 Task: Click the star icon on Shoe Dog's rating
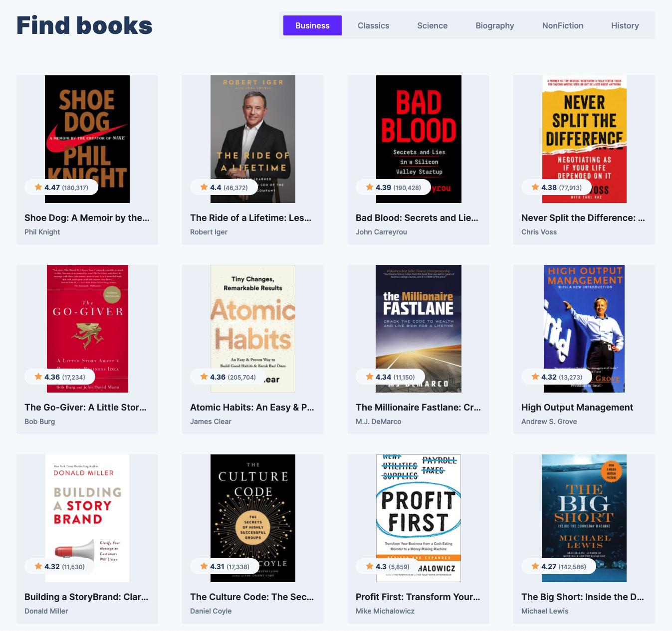pos(37,187)
